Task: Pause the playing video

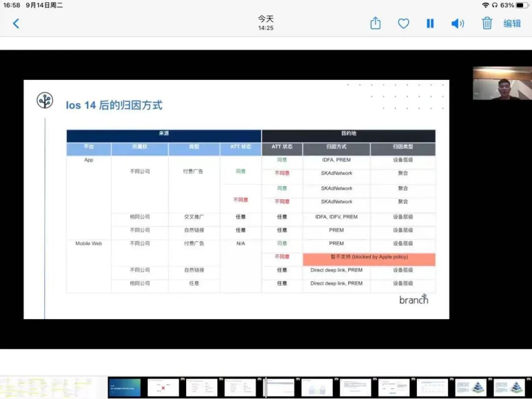Action: (x=430, y=24)
